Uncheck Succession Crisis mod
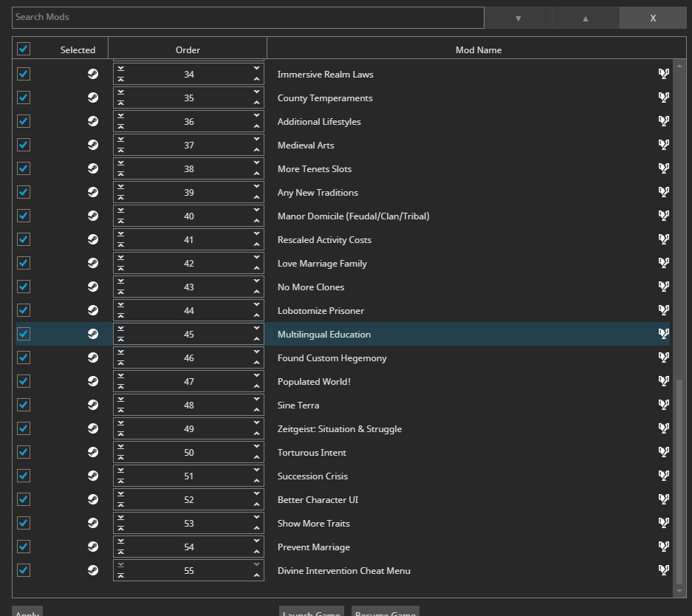This screenshot has width=692, height=616. pyautogui.click(x=24, y=476)
